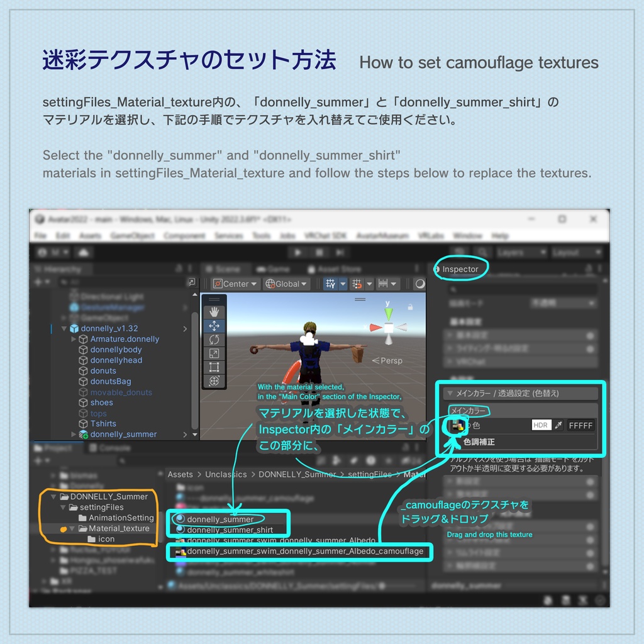Screen dimensions: 644x644
Task: Select donutsBag in the Hierarchy
Action: pyautogui.click(x=111, y=382)
